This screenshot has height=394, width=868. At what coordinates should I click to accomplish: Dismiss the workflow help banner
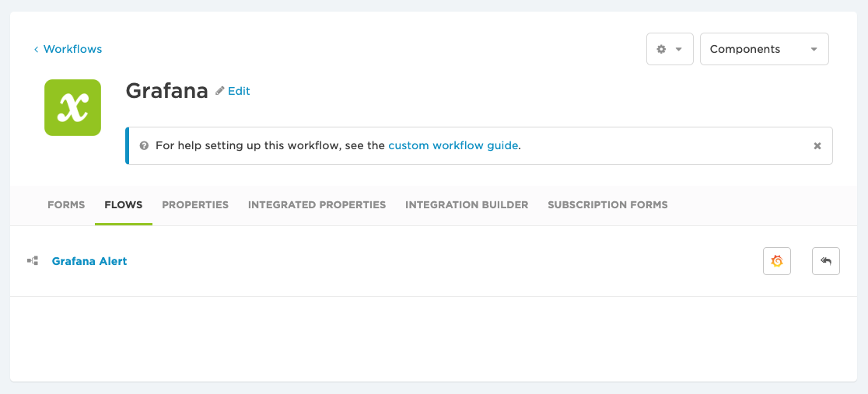(817, 146)
